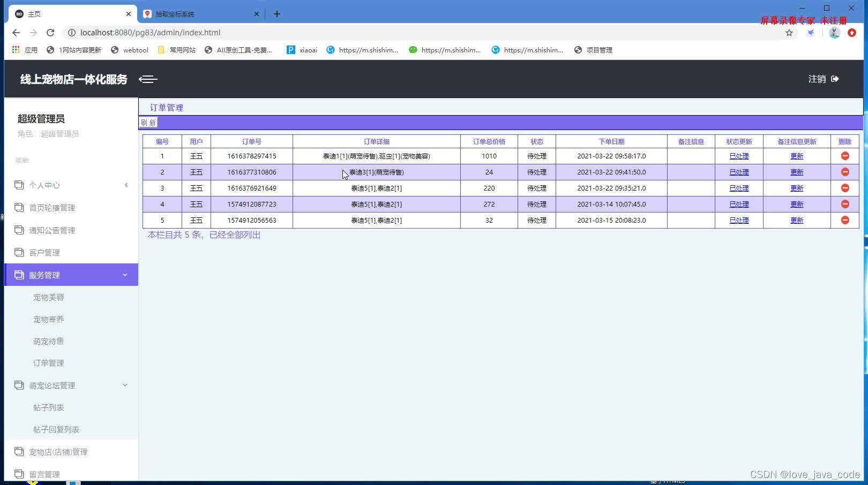Open the webtool bookmark
The width and height of the screenshot is (868, 485).
click(130, 50)
